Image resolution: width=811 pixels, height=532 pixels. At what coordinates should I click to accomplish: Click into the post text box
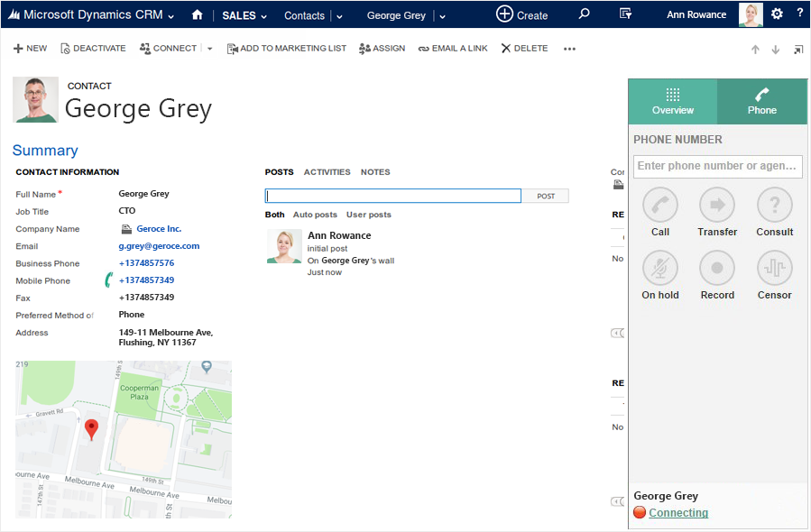click(393, 196)
